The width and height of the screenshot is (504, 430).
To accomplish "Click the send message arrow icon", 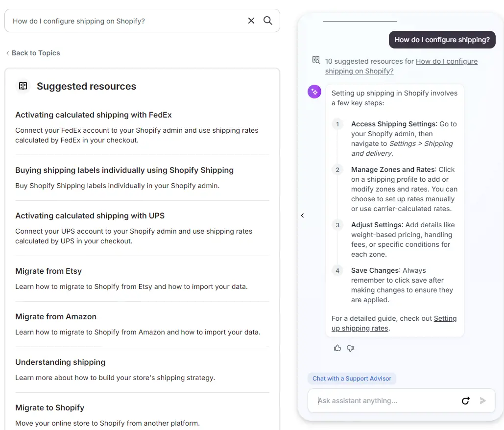I will pyautogui.click(x=482, y=401).
